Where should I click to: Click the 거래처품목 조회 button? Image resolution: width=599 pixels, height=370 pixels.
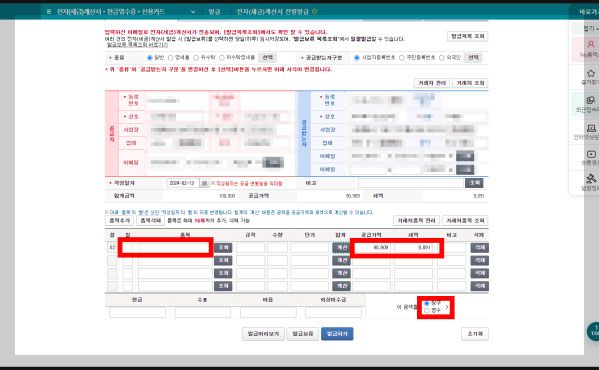[465, 221]
